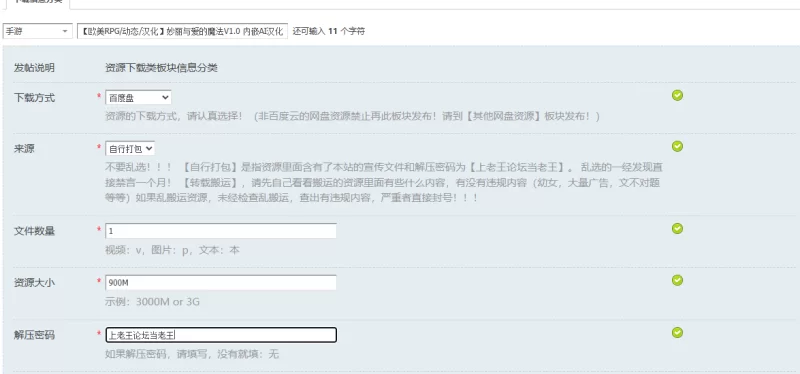Screen dimensions: 800x374
Task: Open the 手游 category dropdown
Action: click(37, 31)
